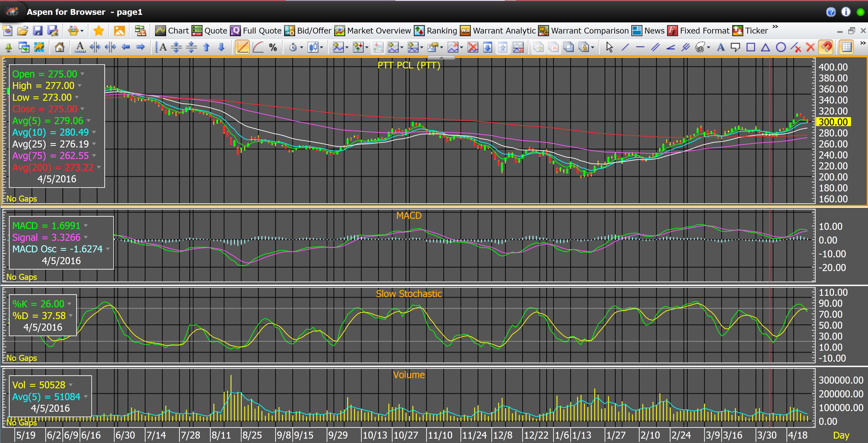Open the News view
The height and width of the screenshot is (443, 868).
coord(648,31)
